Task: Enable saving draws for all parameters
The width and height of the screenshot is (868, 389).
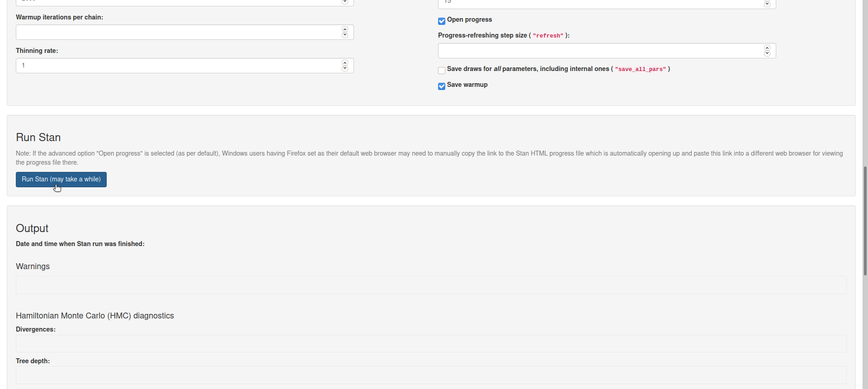Action: click(442, 71)
